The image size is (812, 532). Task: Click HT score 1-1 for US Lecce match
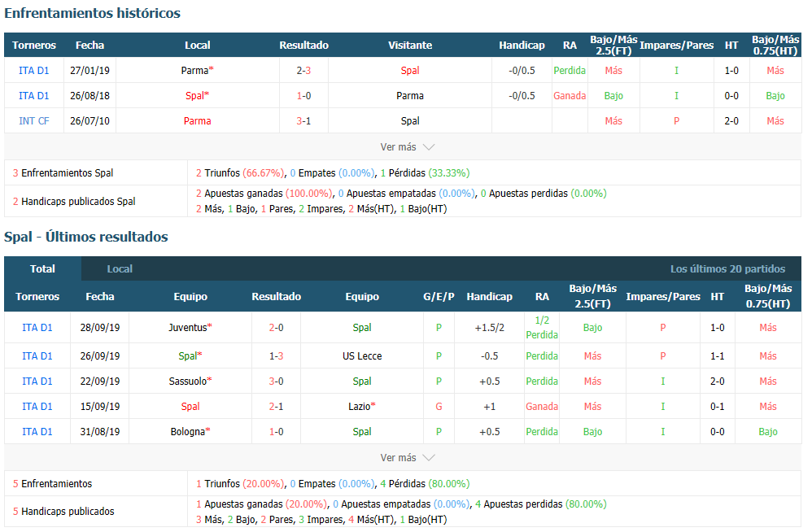[x=718, y=356]
